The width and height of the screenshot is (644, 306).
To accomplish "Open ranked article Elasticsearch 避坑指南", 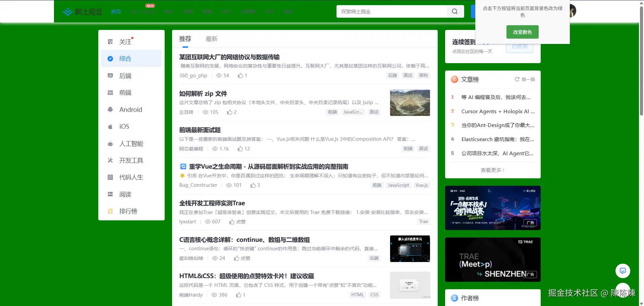I will (498, 139).
